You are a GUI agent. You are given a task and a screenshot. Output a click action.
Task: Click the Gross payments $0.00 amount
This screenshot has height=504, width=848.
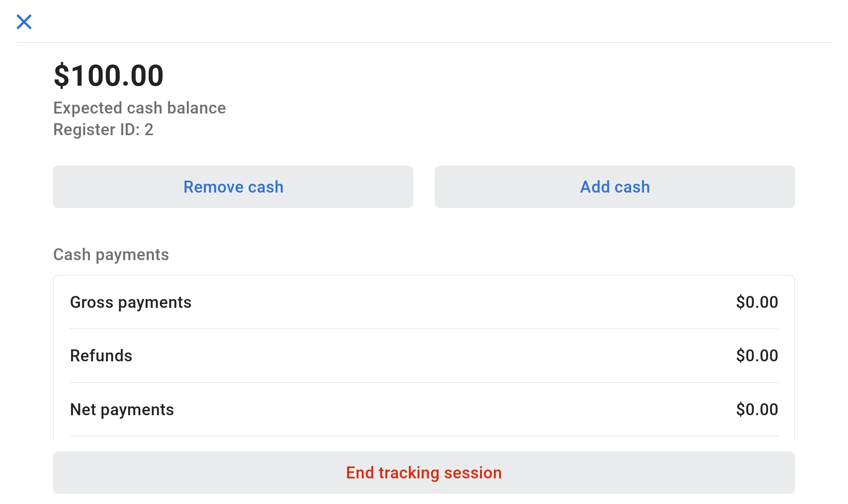point(757,302)
